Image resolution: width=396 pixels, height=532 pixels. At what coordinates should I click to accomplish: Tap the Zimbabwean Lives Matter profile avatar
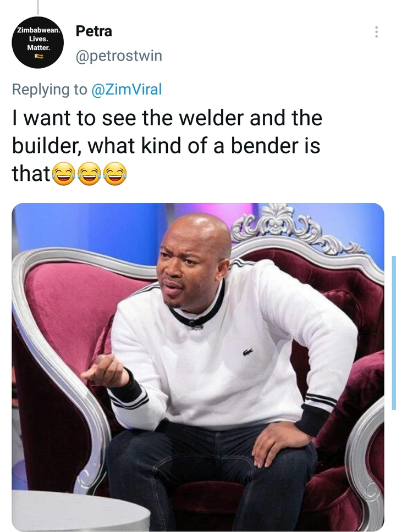(x=38, y=42)
